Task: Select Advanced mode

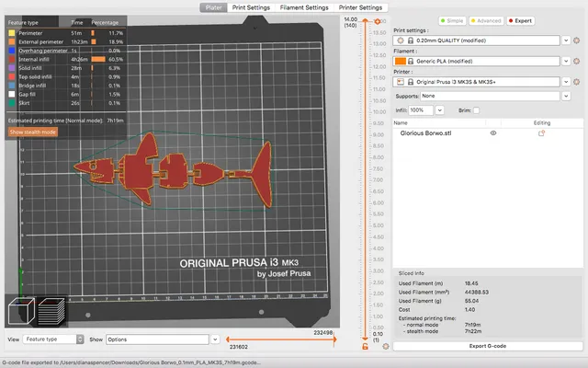Action: (x=486, y=20)
